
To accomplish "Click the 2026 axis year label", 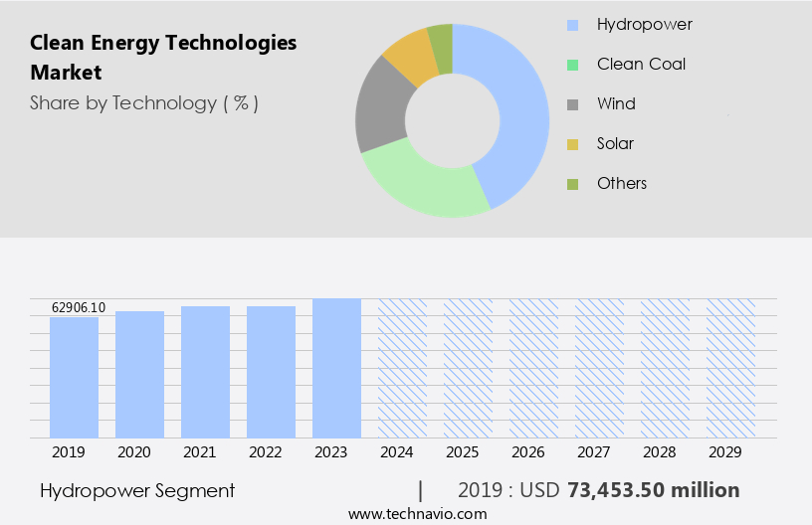I will [528, 452].
